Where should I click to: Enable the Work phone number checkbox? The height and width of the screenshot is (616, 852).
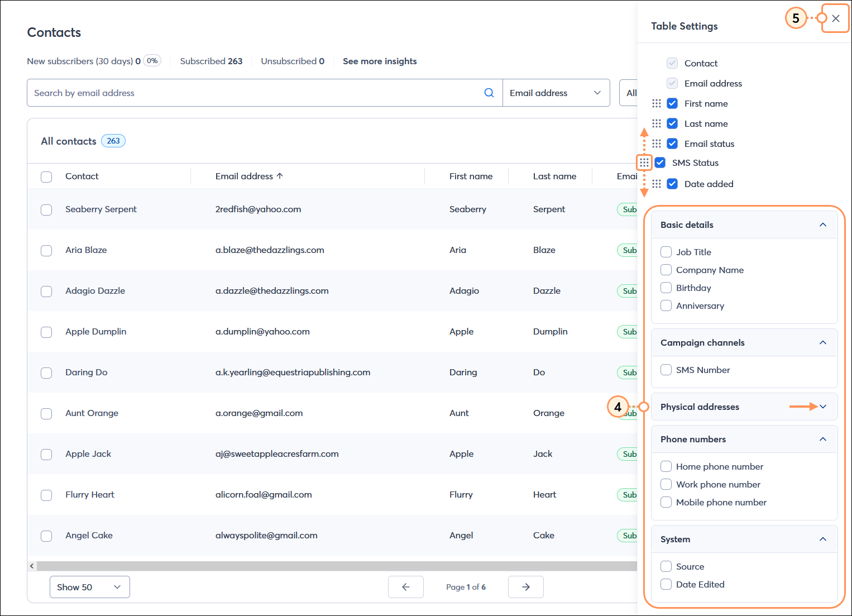[666, 484]
